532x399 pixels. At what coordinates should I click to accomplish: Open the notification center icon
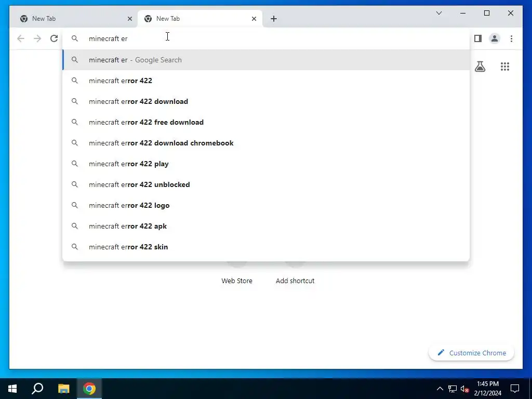[515, 389]
